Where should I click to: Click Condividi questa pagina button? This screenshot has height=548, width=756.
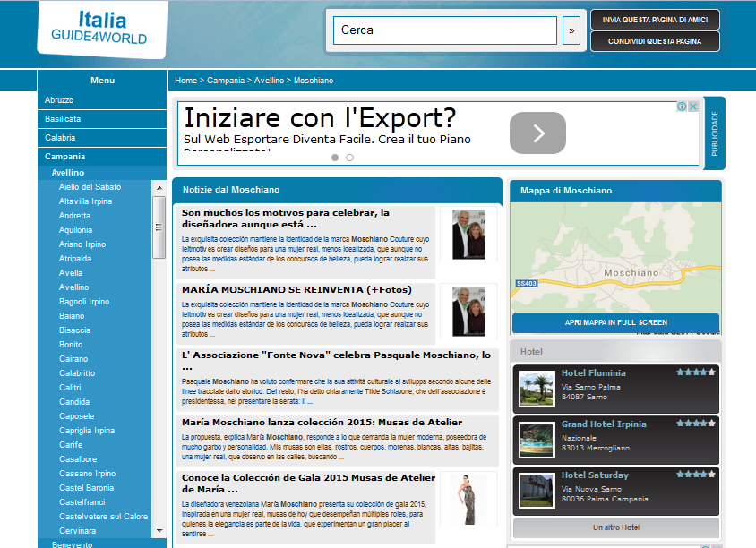click(x=655, y=41)
